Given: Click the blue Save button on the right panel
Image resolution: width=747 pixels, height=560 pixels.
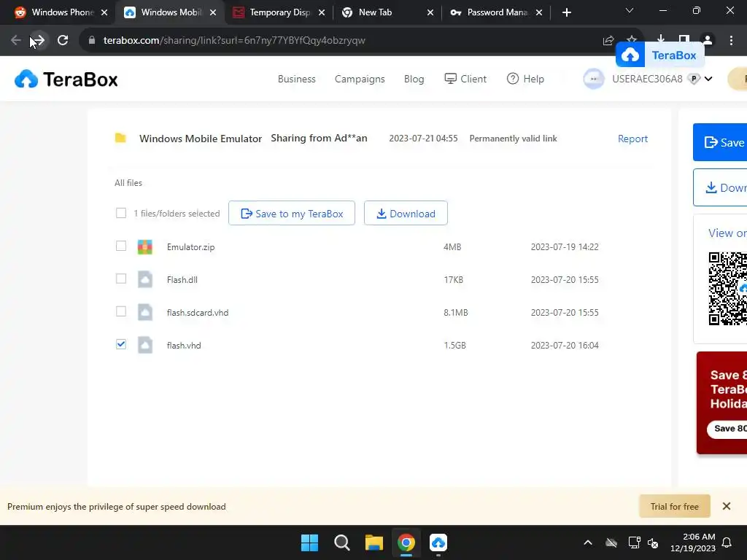Looking at the screenshot, I should (x=720, y=142).
